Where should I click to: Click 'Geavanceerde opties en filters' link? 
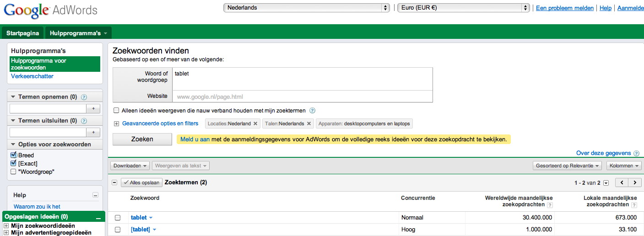[160, 123]
